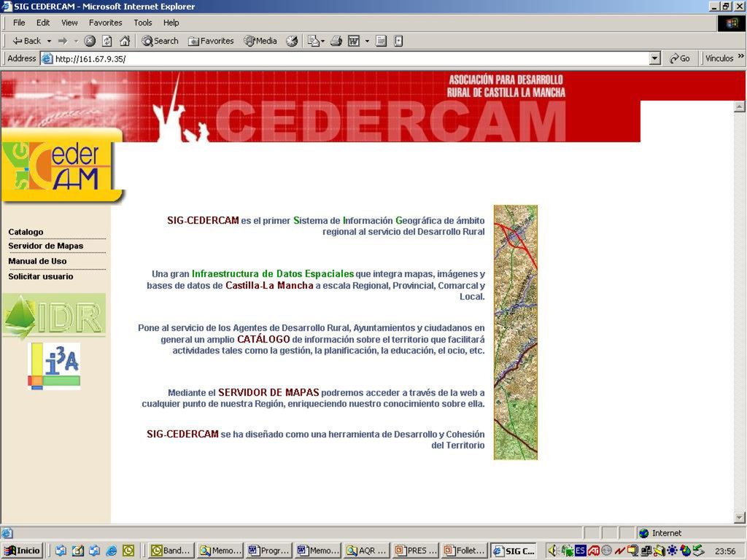Click the scrollbar up arrow
Screen dimensions: 747x560
740,106
